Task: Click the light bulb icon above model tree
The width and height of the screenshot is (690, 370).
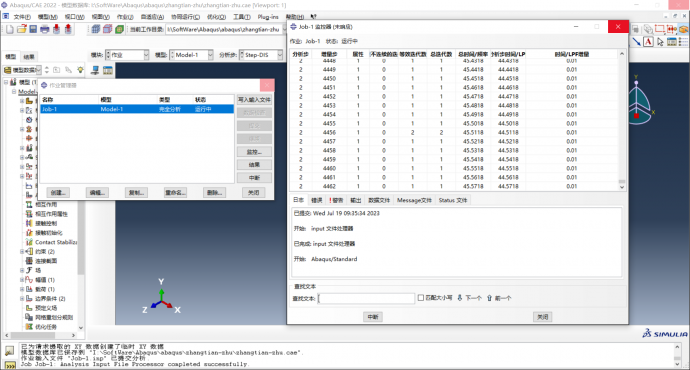Action: pos(80,70)
